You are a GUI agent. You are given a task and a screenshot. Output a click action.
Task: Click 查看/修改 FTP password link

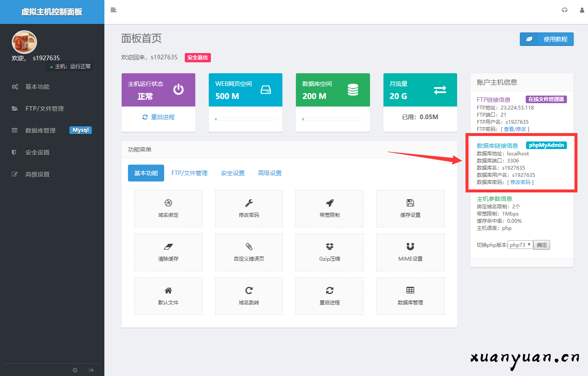coord(515,129)
